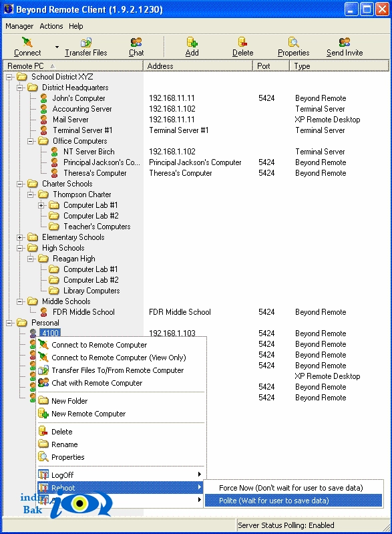Collapse the Charter Schools folder
392x534 pixels.
20,184
